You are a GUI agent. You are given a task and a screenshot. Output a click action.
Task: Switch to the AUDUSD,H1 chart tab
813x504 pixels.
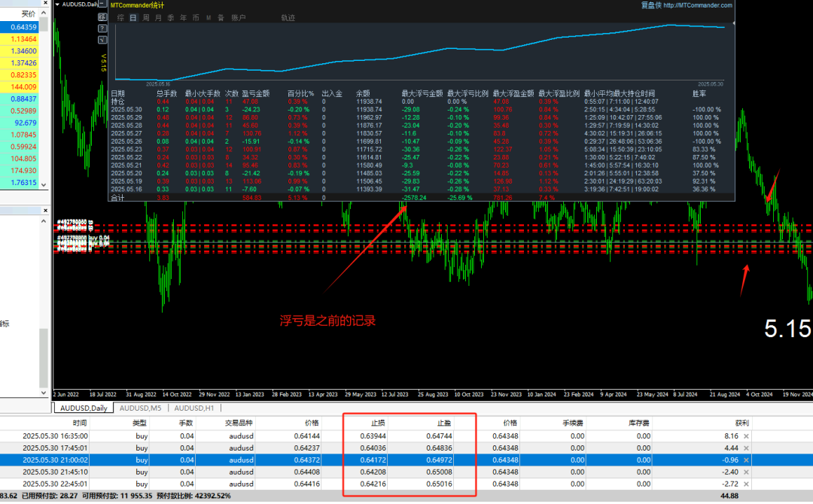pyautogui.click(x=194, y=408)
